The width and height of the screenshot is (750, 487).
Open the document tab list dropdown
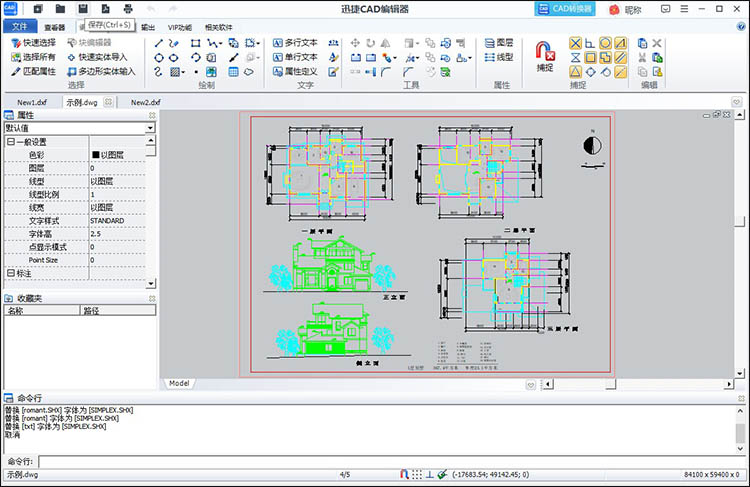click(x=737, y=102)
